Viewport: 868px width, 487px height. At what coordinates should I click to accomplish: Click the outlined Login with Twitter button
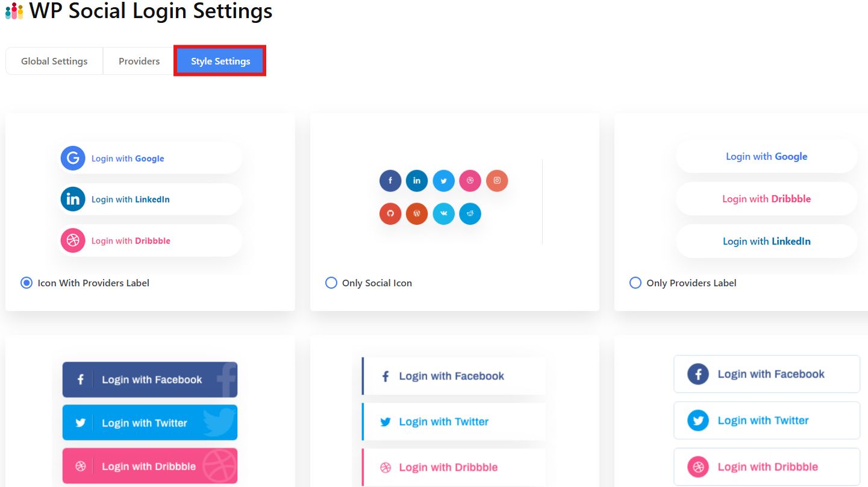point(766,421)
